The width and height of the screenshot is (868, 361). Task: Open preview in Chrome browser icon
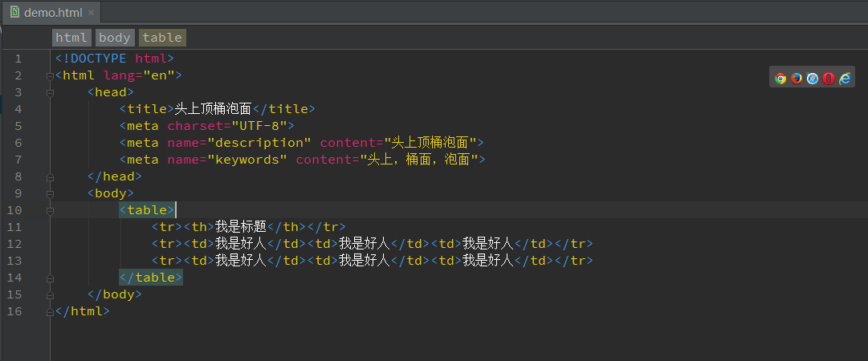click(x=780, y=79)
